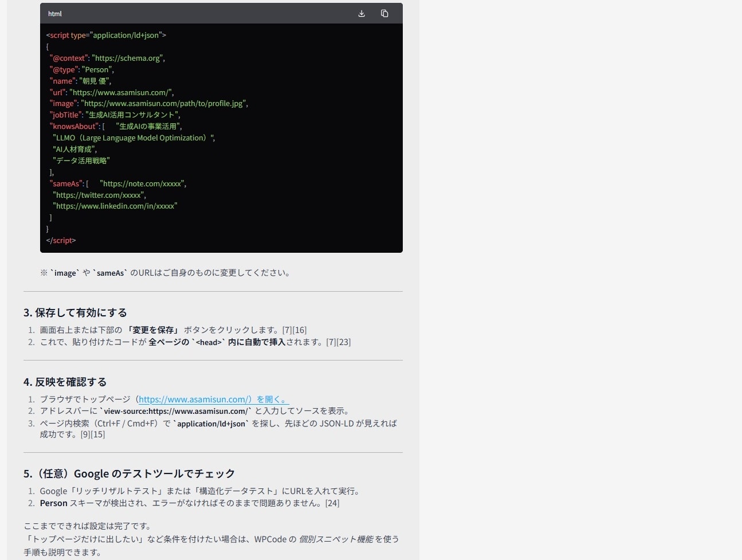This screenshot has width=742, height=560.
Task: Click the sameAs twitter URL in code
Action: 99,195
